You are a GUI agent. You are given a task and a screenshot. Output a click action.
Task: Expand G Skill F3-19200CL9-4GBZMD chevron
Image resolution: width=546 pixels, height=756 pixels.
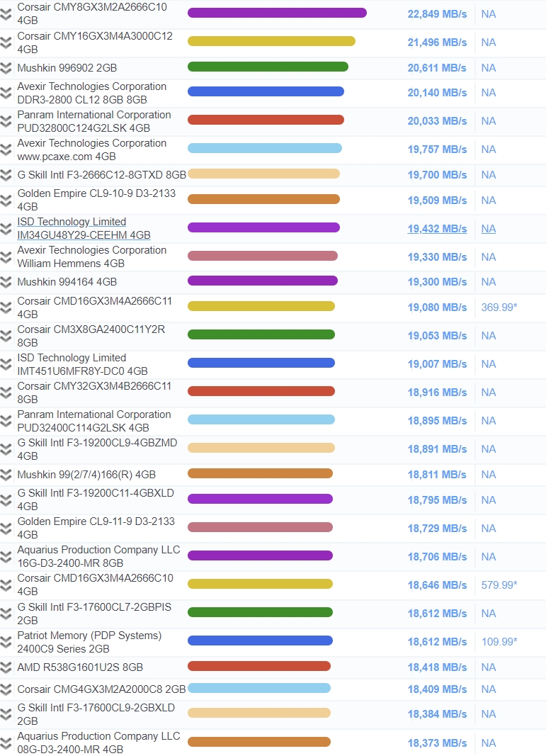pyautogui.click(x=6, y=449)
